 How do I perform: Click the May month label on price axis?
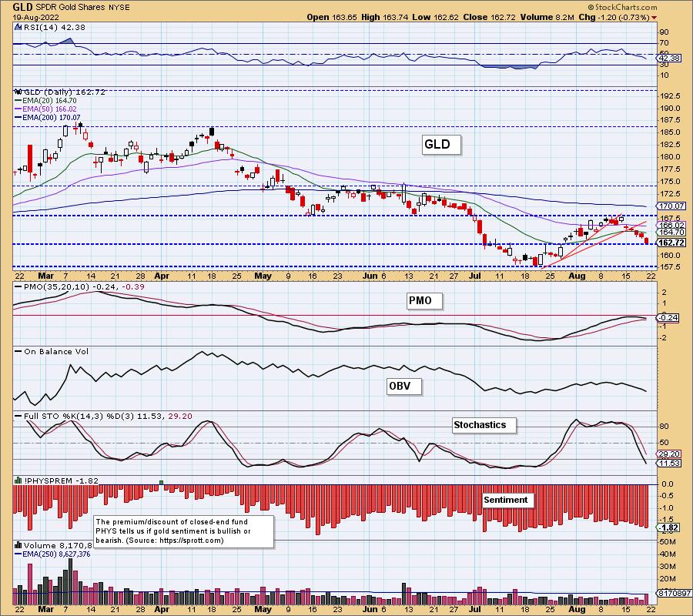point(263,276)
